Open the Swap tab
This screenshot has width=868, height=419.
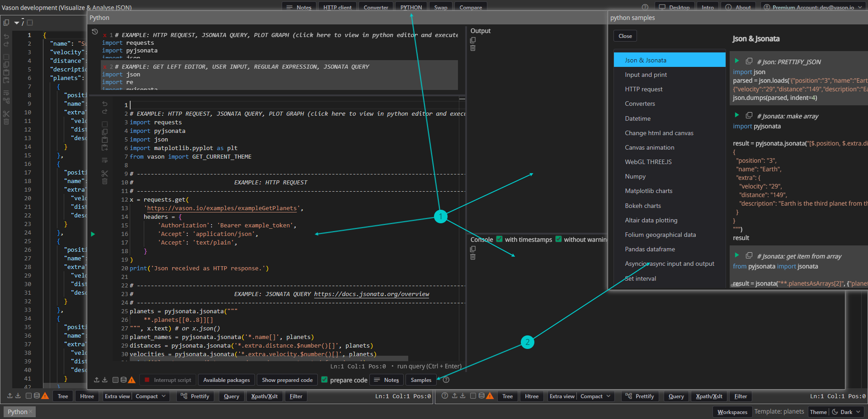click(x=441, y=7)
